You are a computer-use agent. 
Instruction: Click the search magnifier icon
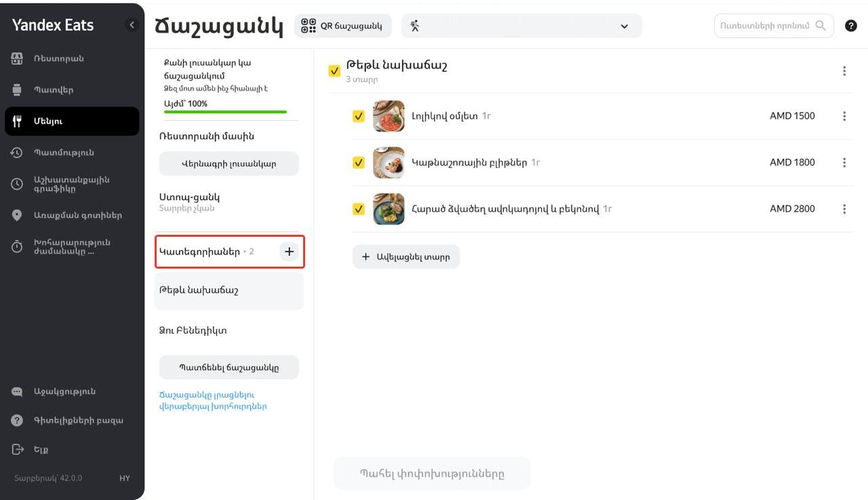(x=821, y=26)
